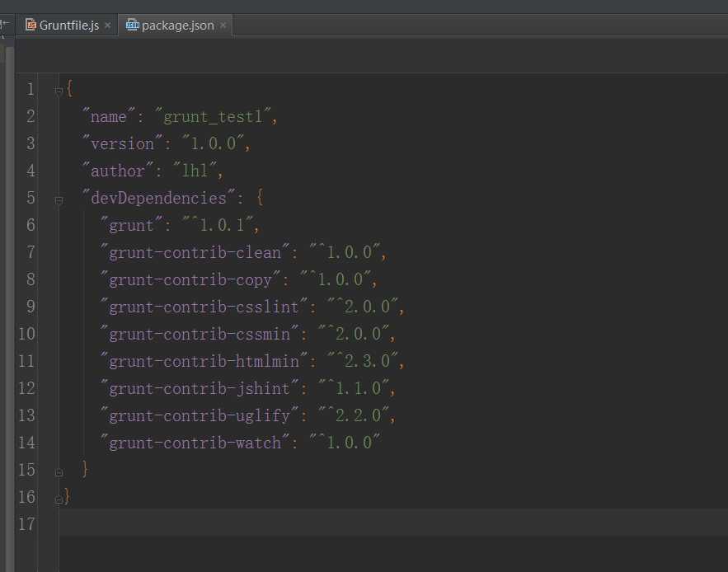
Task: Click the "grunt-contrib-copy" key
Action: [x=190, y=279]
